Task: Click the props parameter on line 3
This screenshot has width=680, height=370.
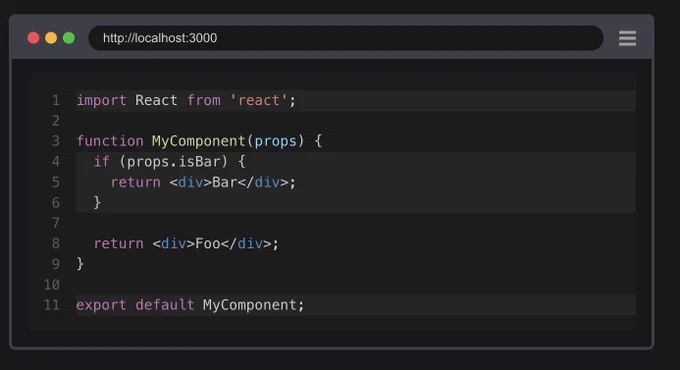Action: (x=275, y=142)
